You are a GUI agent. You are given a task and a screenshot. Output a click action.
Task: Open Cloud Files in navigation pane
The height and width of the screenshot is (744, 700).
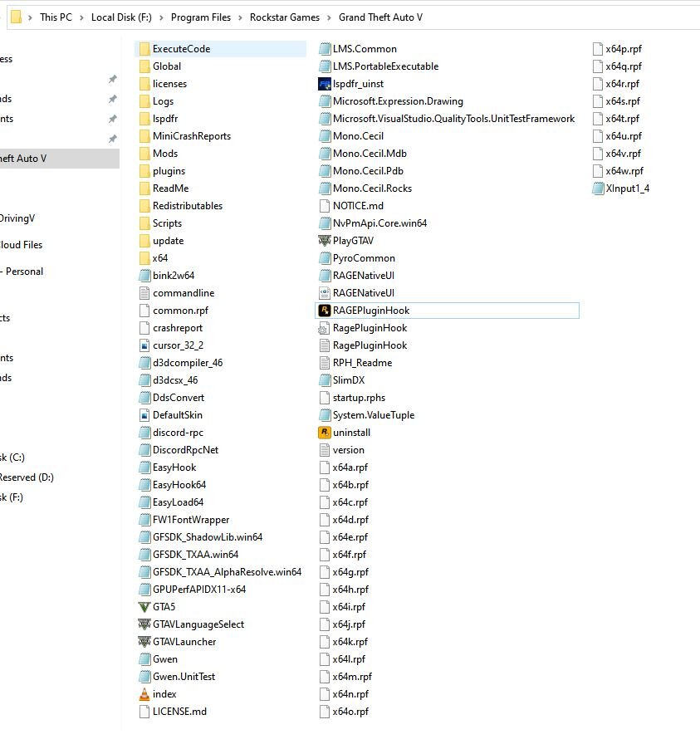pos(22,245)
